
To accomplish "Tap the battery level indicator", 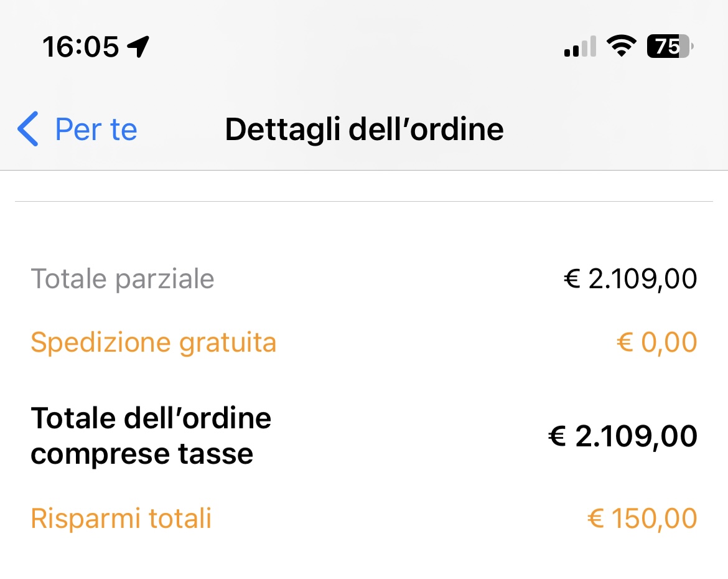I will (x=670, y=46).
